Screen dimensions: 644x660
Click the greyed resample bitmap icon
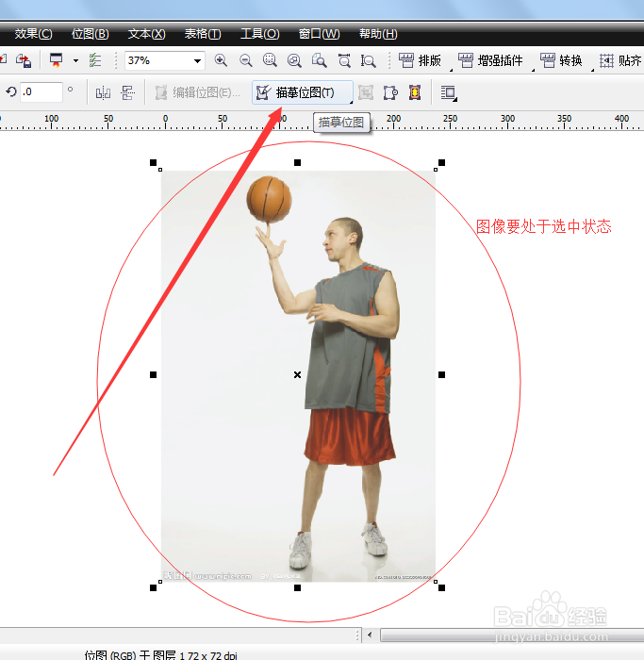pos(365,92)
